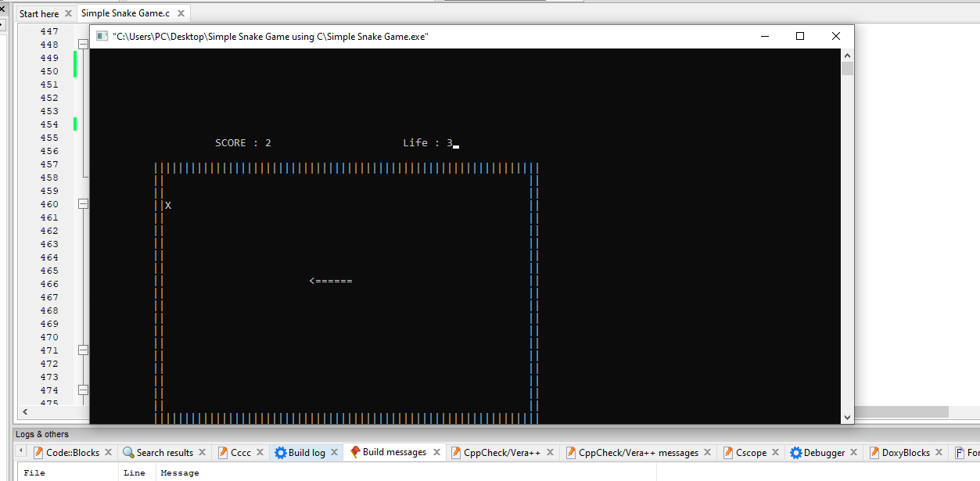Collapse the fold marker at line 471
The width and height of the screenshot is (980, 481).
83,350
